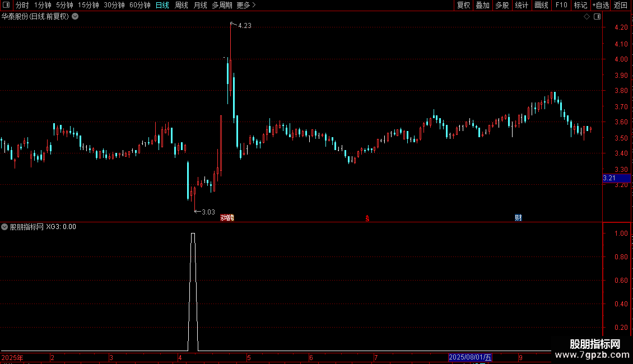Select the 15分钟 period tab
The image size is (633, 364).
click(x=89, y=5)
